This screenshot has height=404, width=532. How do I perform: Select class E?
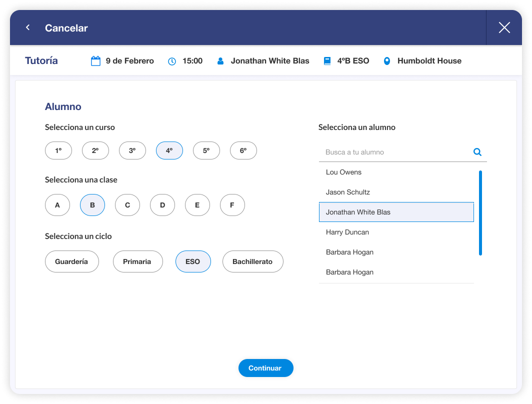pos(197,205)
